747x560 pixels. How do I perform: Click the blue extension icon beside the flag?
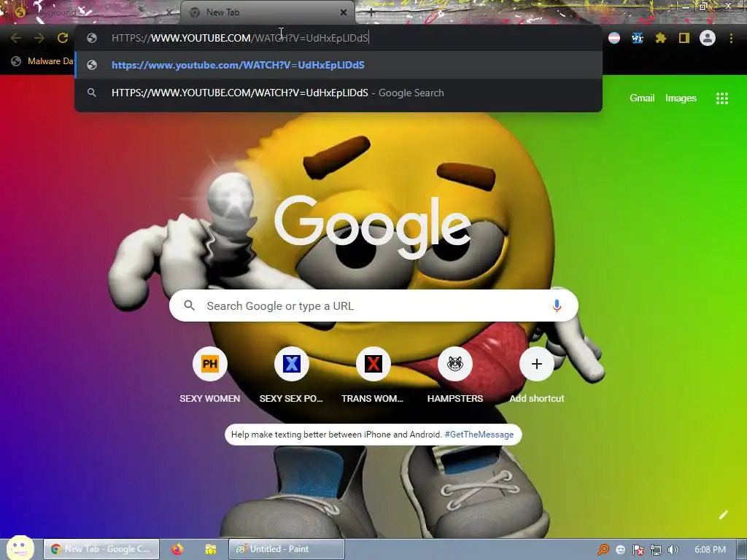point(638,38)
